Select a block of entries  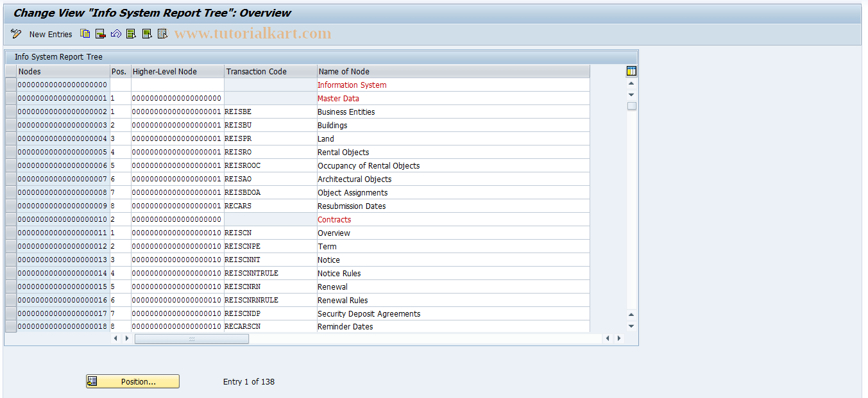(x=146, y=33)
